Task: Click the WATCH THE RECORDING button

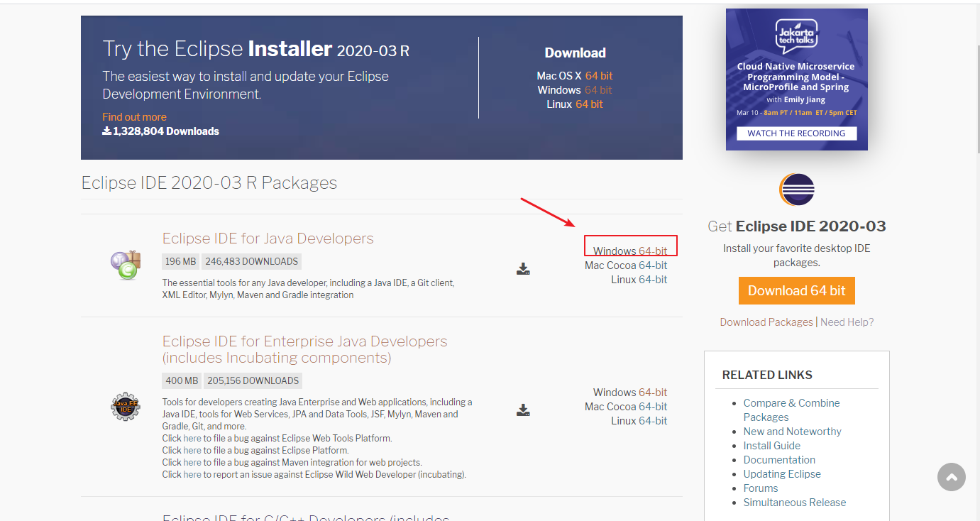Action: pyautogui.click(x=796, y=133)
